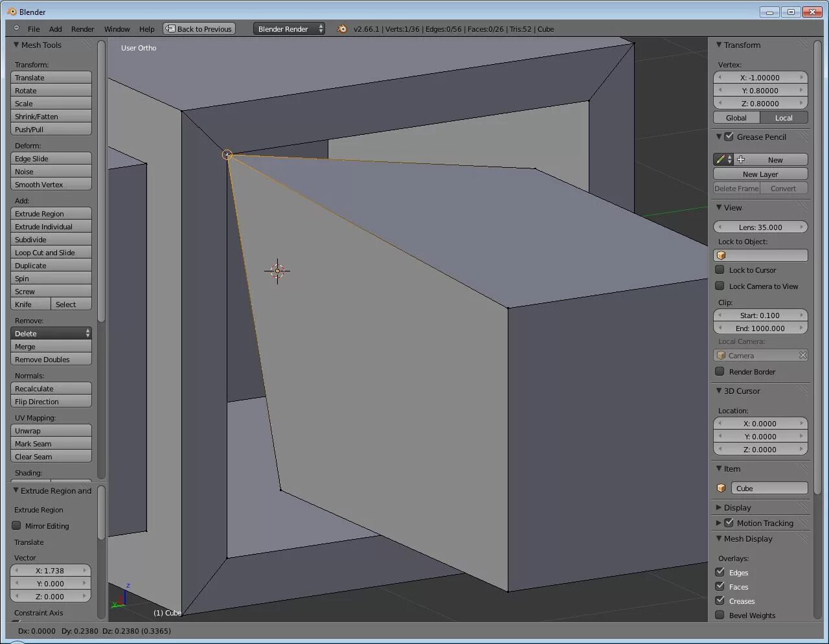The image size is (829, 644).
Task: Open the Render menu
Action: point(82,29)
